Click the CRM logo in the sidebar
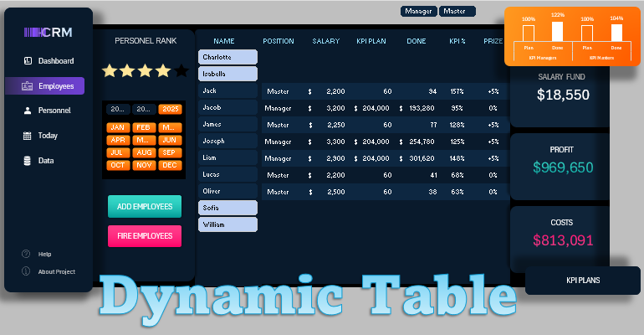The height and width of the screenshot is (335, 644). (48, 32)
